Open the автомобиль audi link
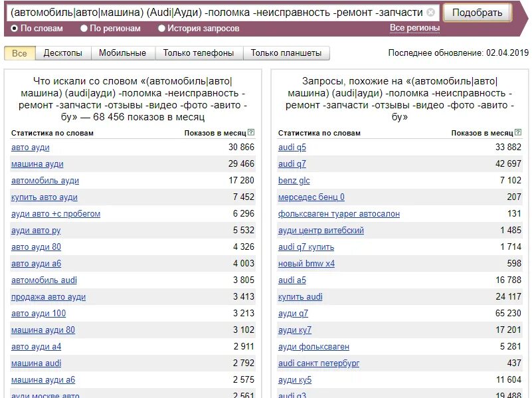Screen dimensions: 532x398 click(x=44, y=280)
